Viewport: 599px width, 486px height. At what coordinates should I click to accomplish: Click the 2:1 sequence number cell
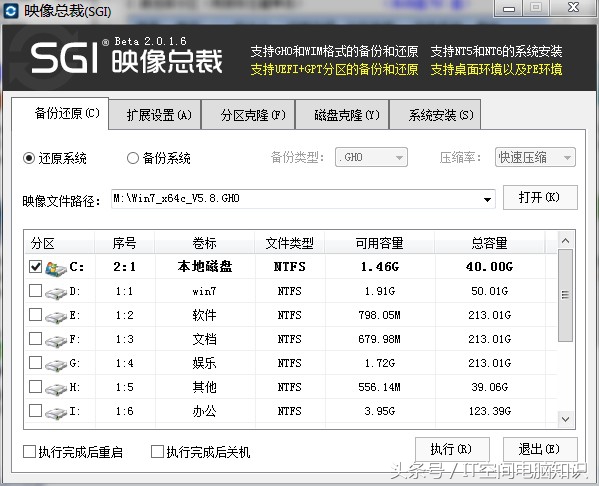point(125,267)
